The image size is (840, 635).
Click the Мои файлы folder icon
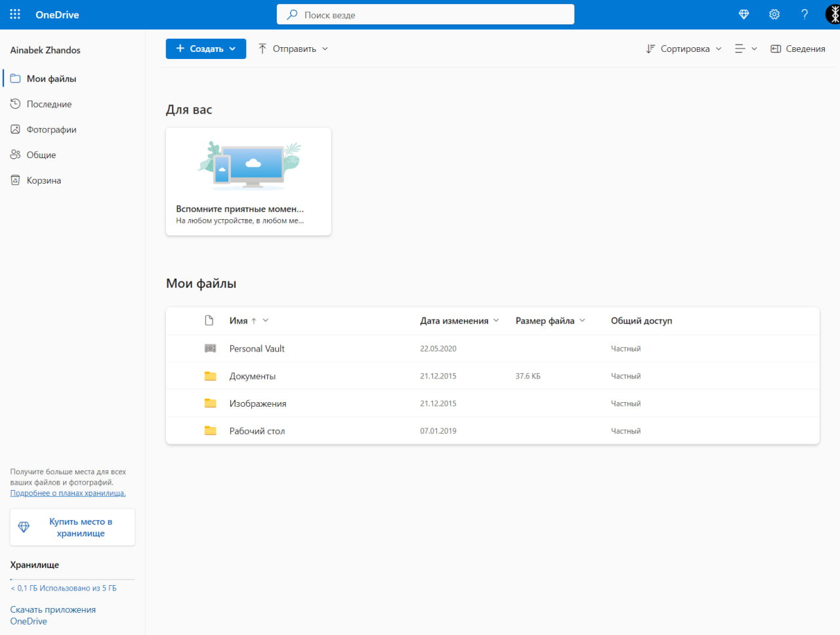[x=15, y=78]
